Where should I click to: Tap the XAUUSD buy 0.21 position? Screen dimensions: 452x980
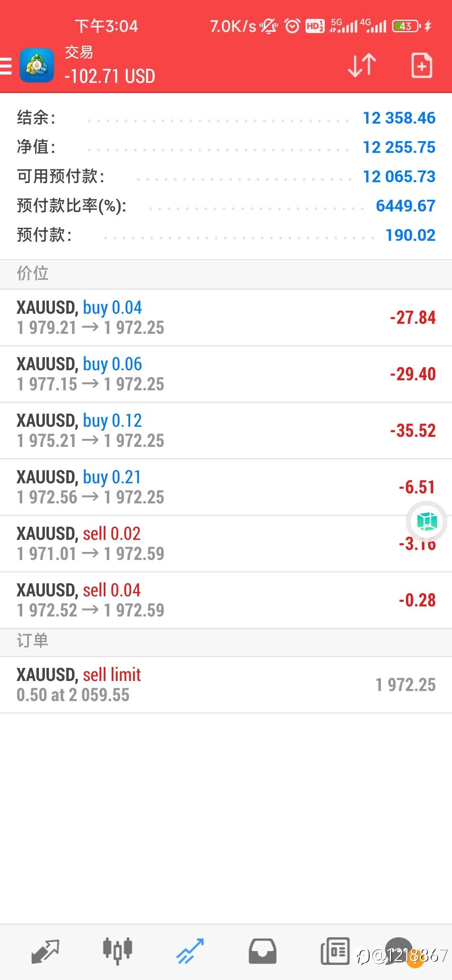(x=226, y=487)
